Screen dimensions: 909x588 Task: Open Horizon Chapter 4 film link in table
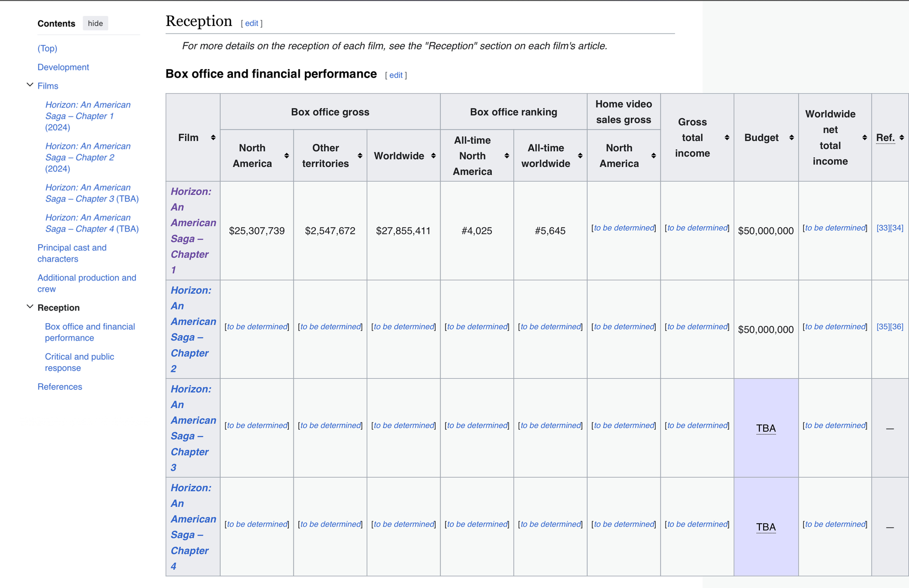tap(193, 527)
